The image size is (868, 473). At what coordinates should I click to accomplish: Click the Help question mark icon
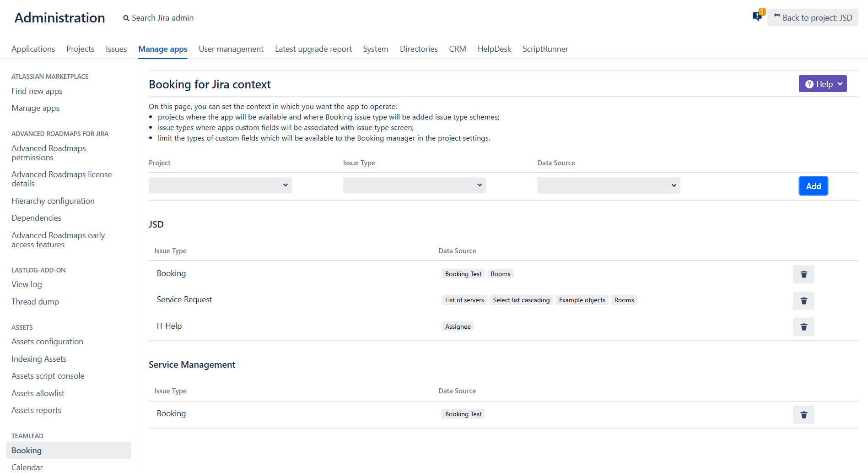[809, 84]
